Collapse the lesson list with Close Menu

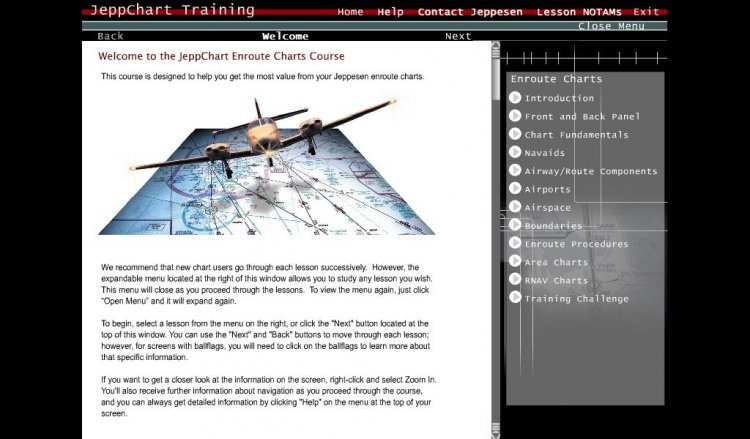pos(611,26)
